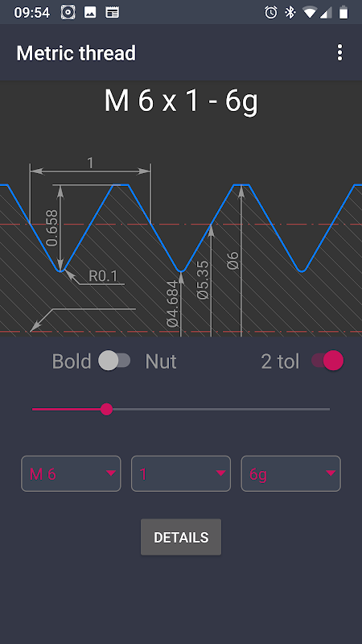Tap the screen recorder notification icon
The image size is (362, 644).
pos(68,13)
